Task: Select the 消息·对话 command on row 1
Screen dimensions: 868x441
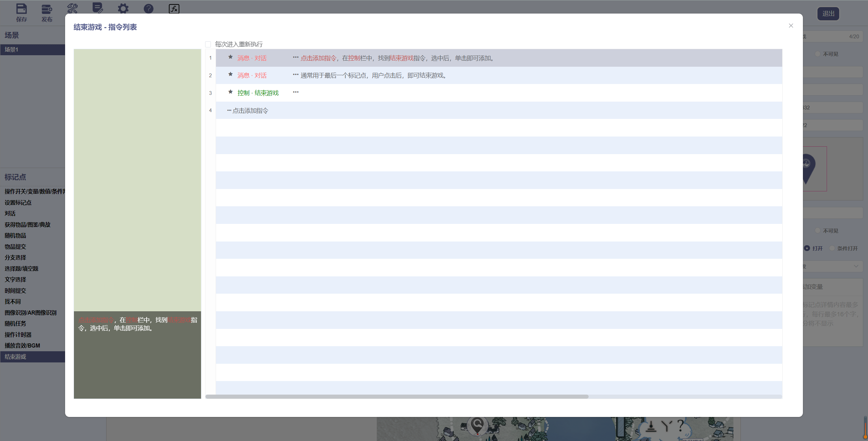Action: click(252, 58)
